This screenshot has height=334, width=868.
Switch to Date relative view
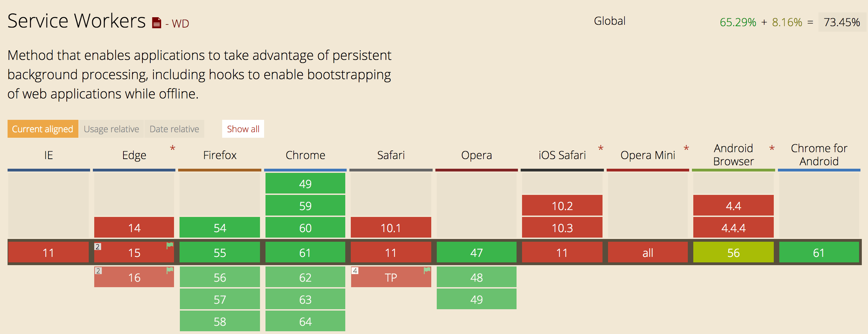click(x=174, y=129)
